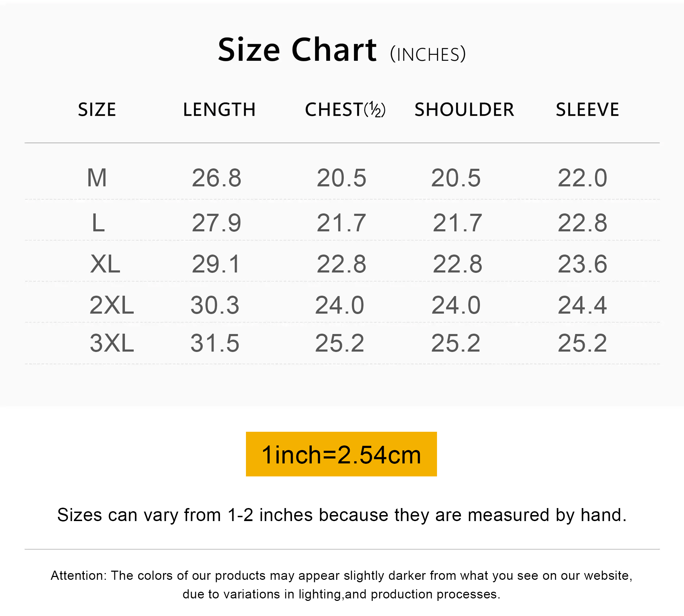Click the SIZE column header
684x616 pixels.
[x=97, y=110]
